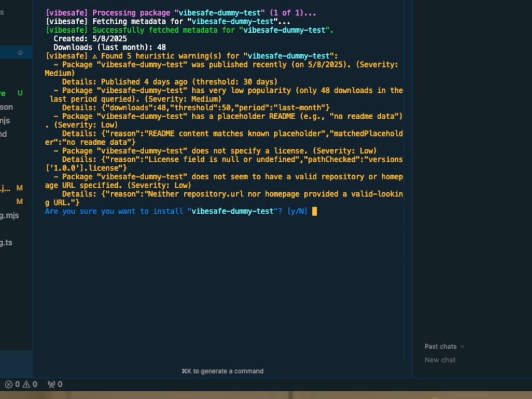532x399 pixels.
Task: Open the Past chats dropdown
Action: point(443,346)
